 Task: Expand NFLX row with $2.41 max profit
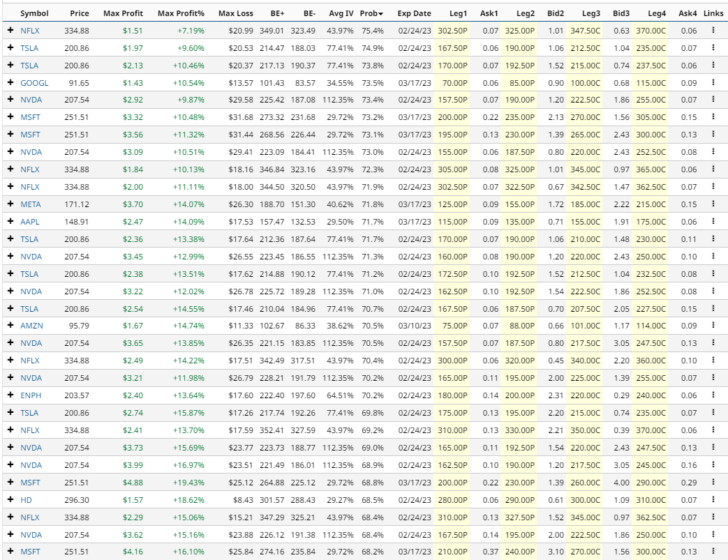pos(10,430)
